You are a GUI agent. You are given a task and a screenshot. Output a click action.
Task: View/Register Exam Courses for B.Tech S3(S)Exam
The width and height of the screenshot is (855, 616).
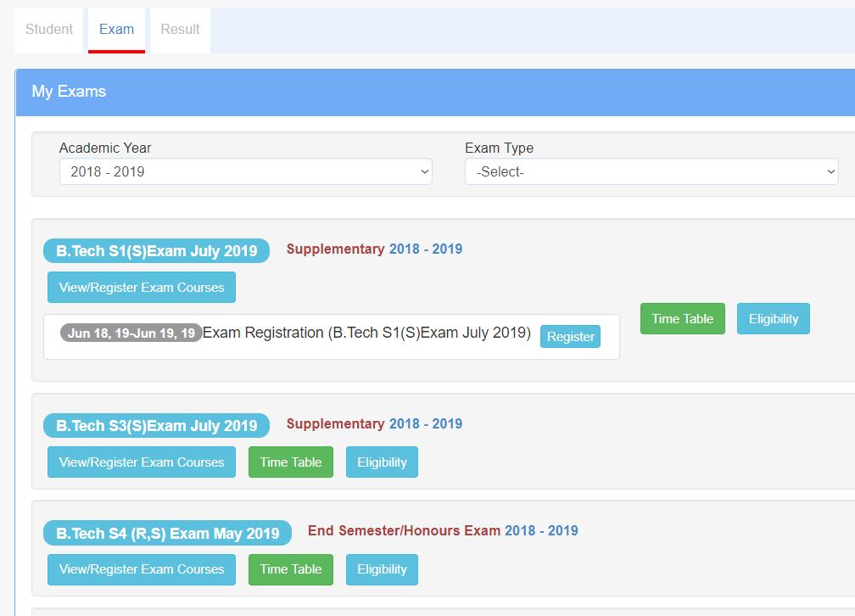[141, 462]
